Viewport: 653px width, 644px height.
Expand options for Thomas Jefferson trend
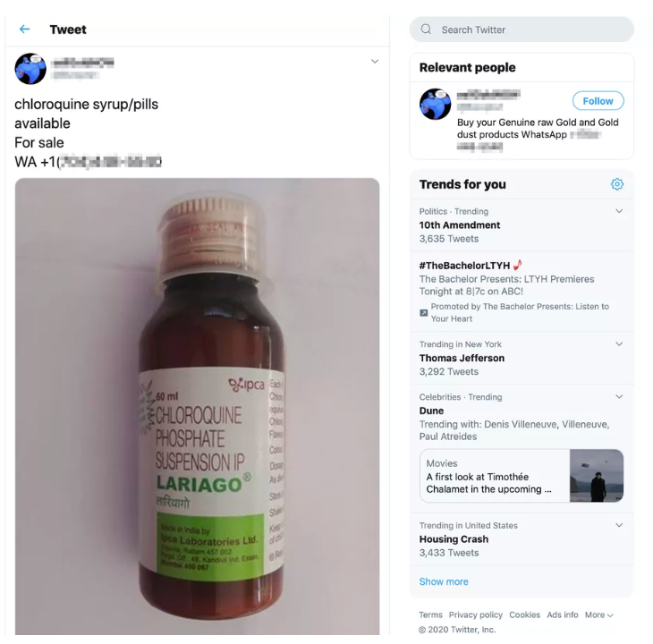(619, 343)
